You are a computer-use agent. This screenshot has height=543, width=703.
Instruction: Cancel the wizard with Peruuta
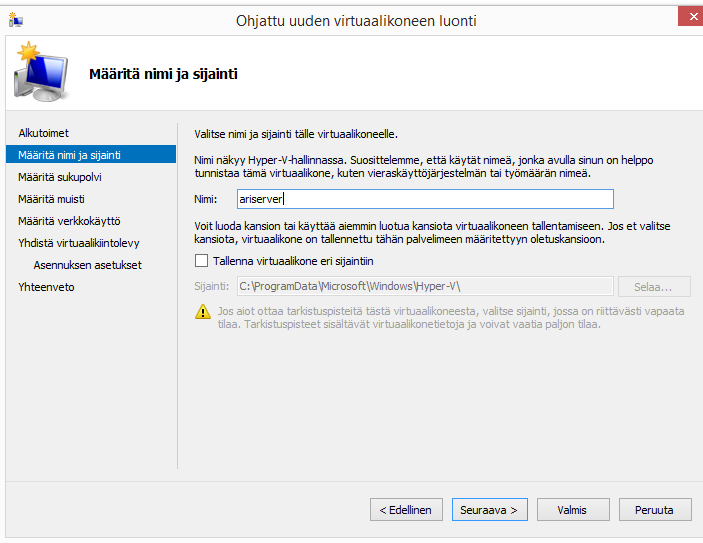coord(655,510)
